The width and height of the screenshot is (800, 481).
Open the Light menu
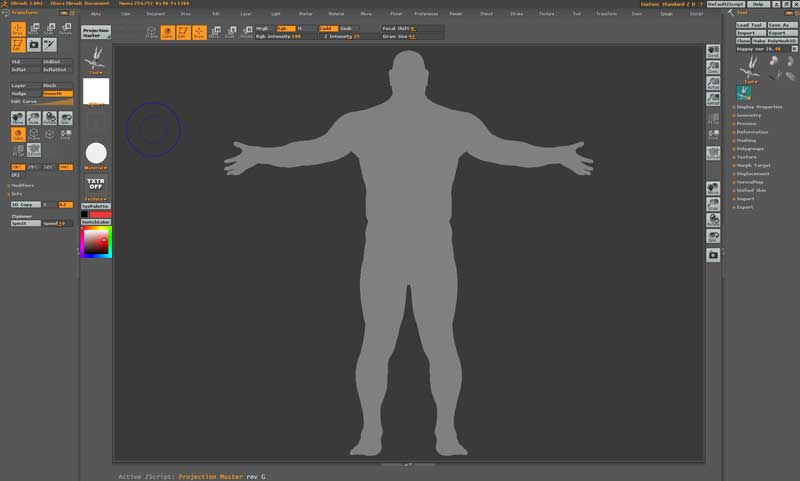point(276,14)
